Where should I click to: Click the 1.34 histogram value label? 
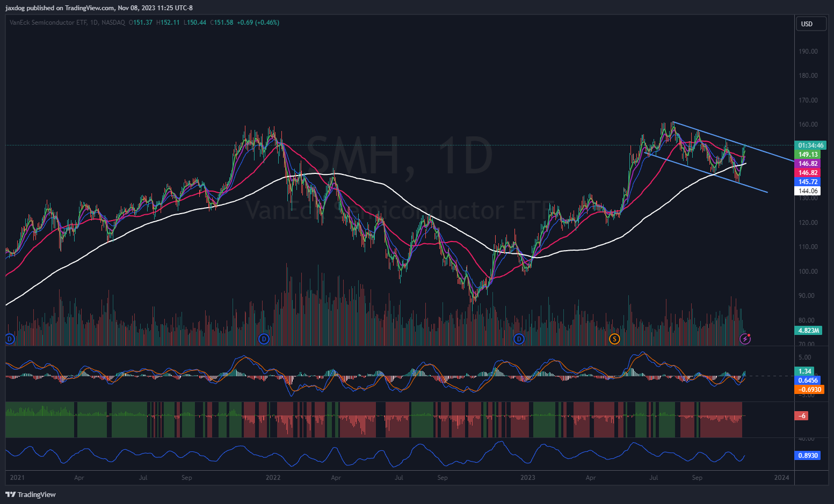pyautogui.click(x=804, y=371)
